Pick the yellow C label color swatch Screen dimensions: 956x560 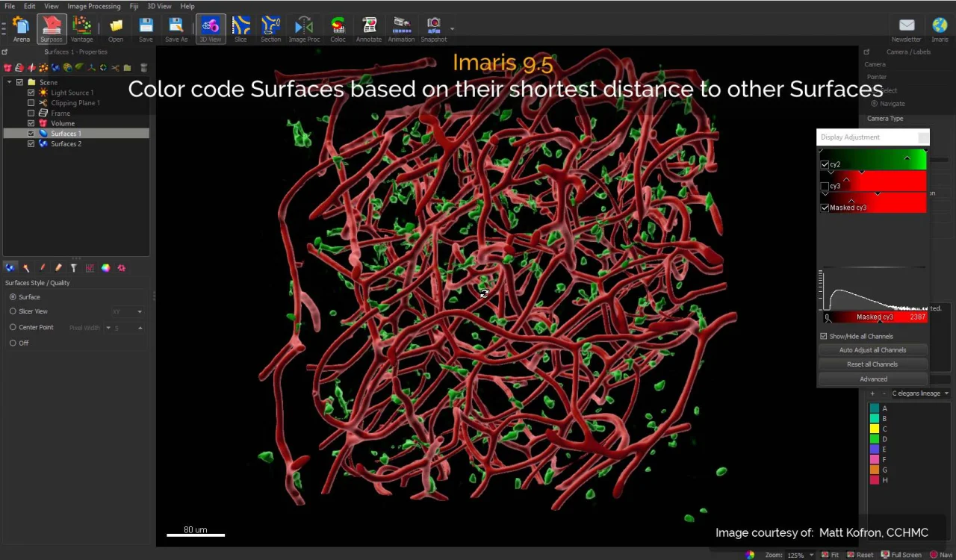click(874, 429)
